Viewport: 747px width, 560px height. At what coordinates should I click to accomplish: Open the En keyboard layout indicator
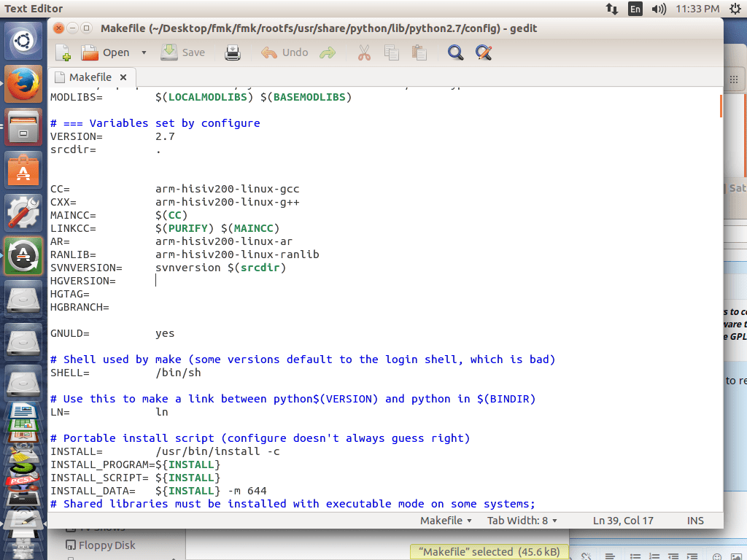click(x=635, y=9)
